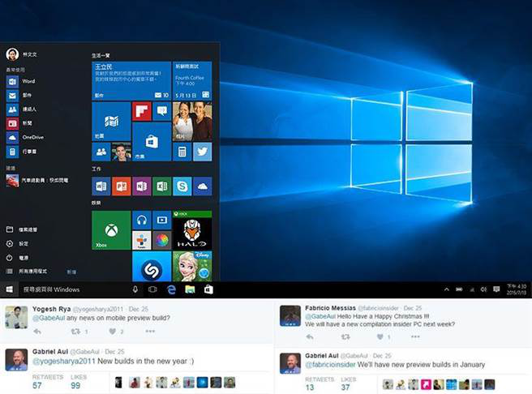
Task: Open the Calendar Fourth Coffee tile
Action: tap(192, 81)
